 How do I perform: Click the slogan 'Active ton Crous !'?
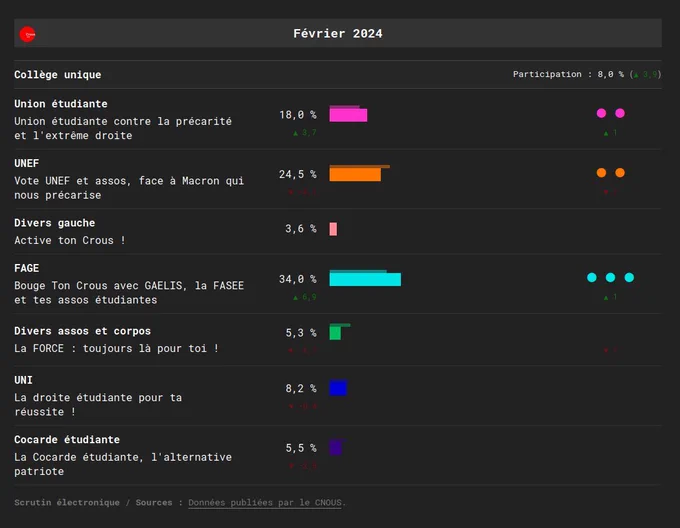point(70,240)
